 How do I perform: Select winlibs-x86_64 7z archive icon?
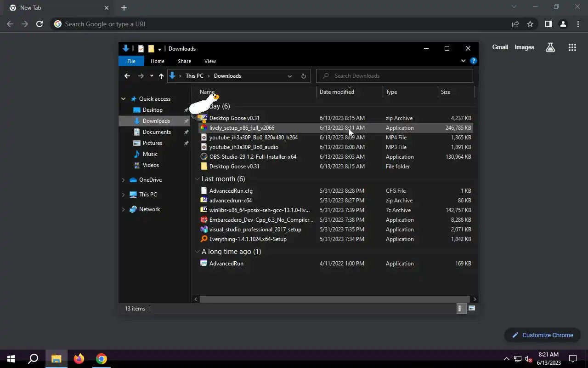tap(204, 210)
